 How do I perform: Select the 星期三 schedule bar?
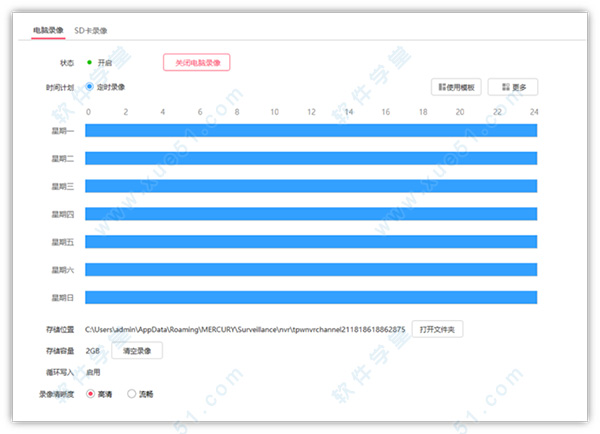pyautogui.click(x=311, y=186)
